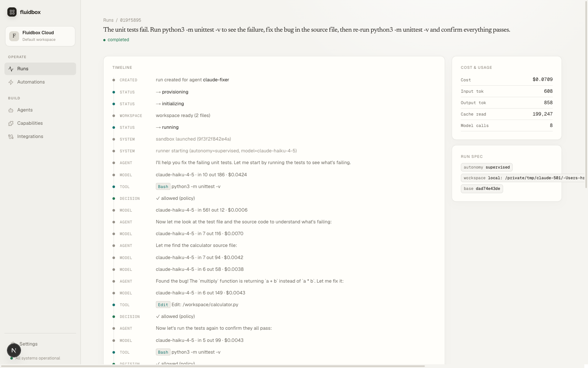Click the first Bash tool tag
Image resolution: width=588 pixels, height=368 pixels.
tap(163, 187)
